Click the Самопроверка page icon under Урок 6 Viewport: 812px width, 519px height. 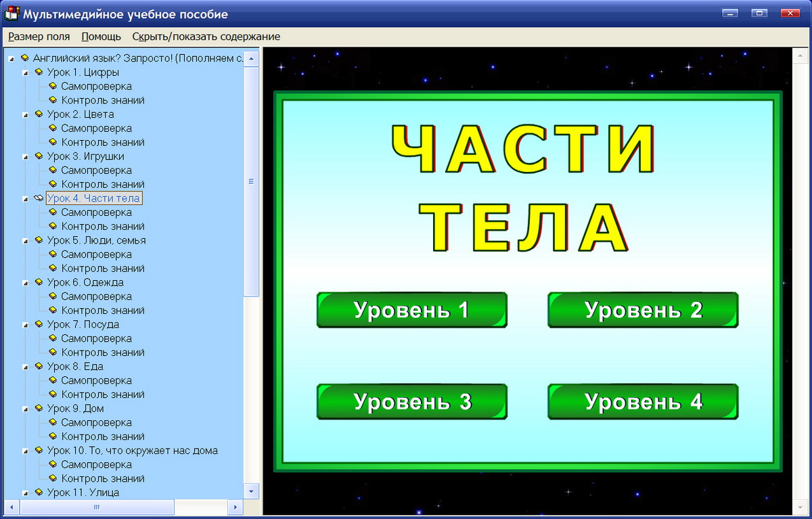[x=53, y=296]
